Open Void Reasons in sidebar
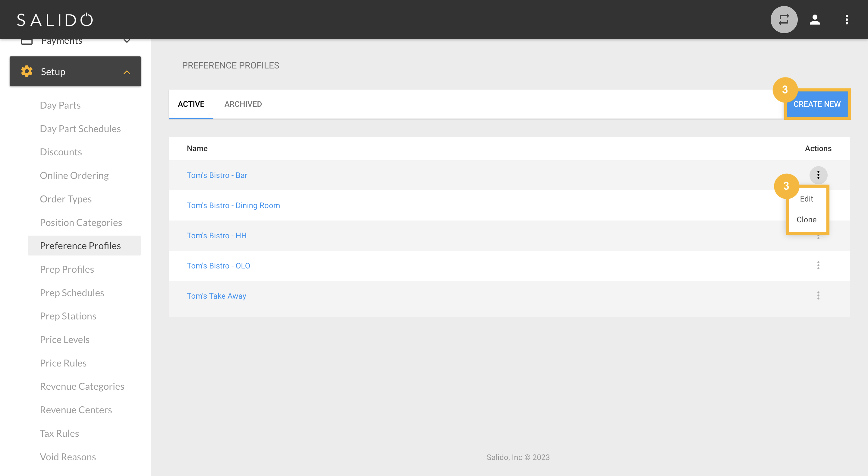Screen dimensions: 868x476 tap(68, 457)
